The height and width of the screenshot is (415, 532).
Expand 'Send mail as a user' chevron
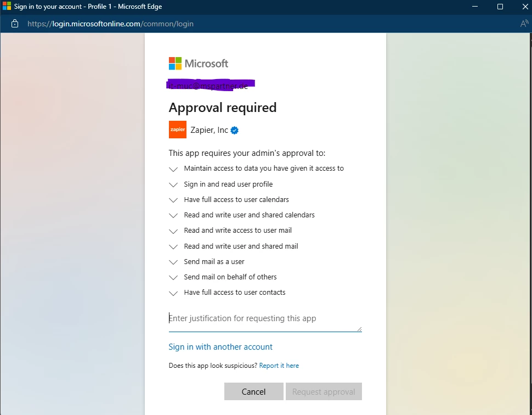(x=173, y=262)
